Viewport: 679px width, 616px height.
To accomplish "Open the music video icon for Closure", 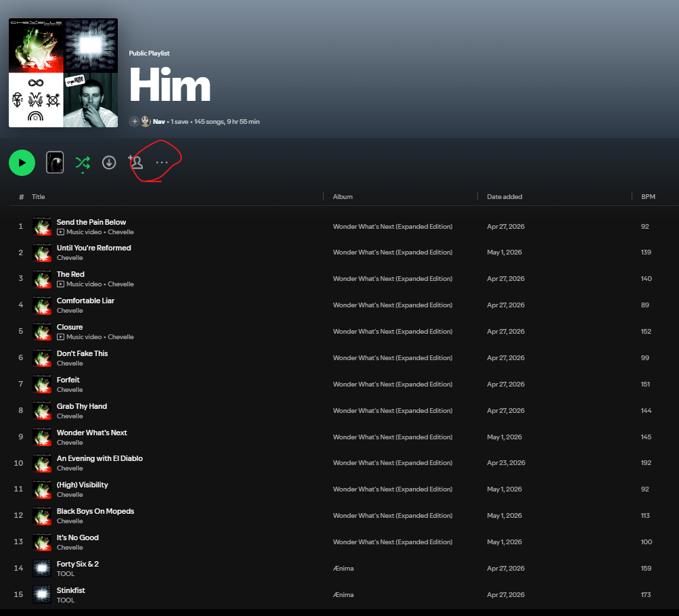I will [61, 337].
